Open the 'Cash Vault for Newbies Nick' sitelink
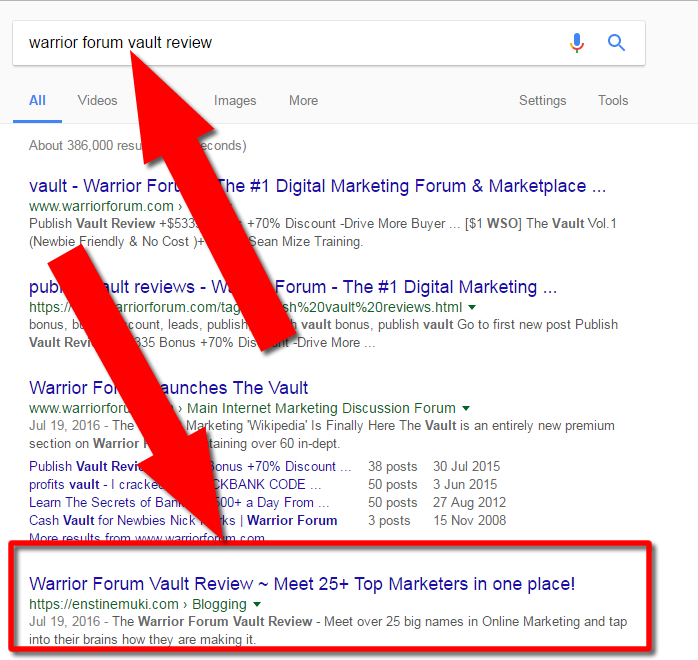 [183, 521]
